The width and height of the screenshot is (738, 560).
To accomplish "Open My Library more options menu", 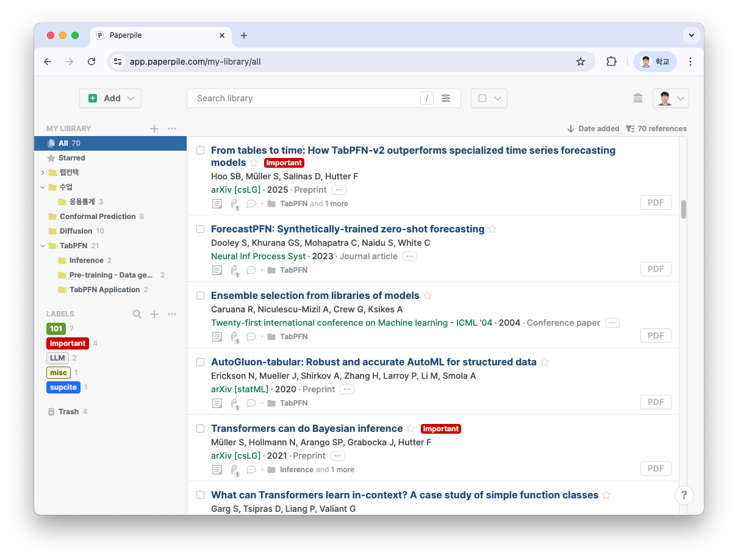I will click(172, 129).
